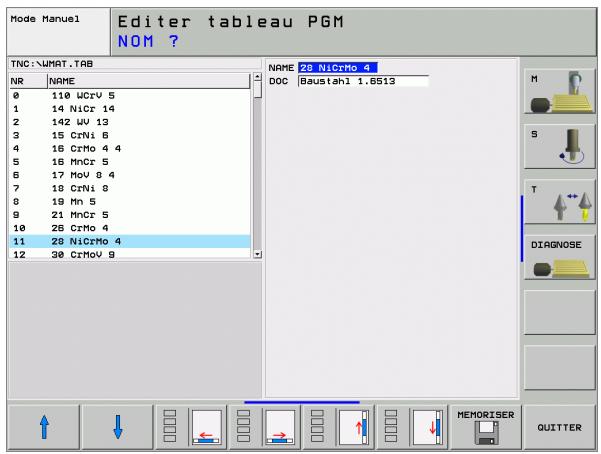The width and height of the screenshot is (601, 454).
Task: Click the DOC field containing Baustahl 1.6513
Action: point(363,81)
